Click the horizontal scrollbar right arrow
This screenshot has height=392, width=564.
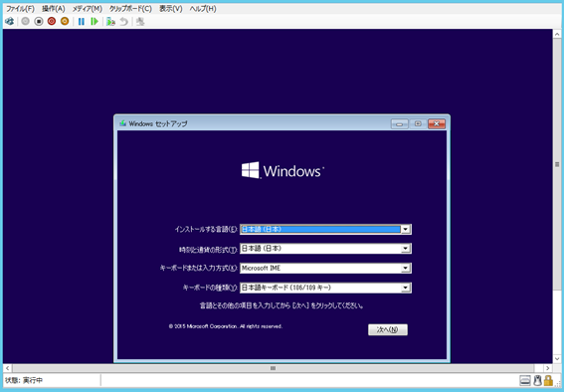tap(547, 368)
